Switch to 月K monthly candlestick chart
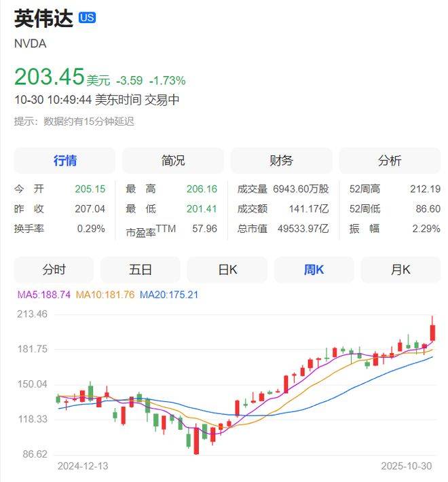Screen dimensions: 448x482 [x=400, y=270]
